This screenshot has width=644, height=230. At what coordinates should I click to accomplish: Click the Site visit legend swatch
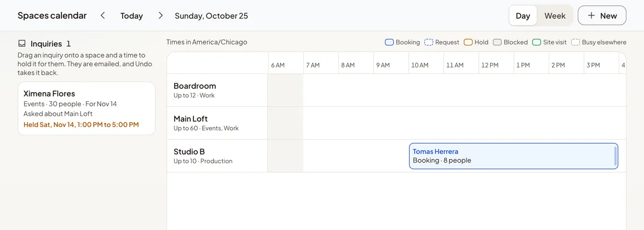click(537, 42)
